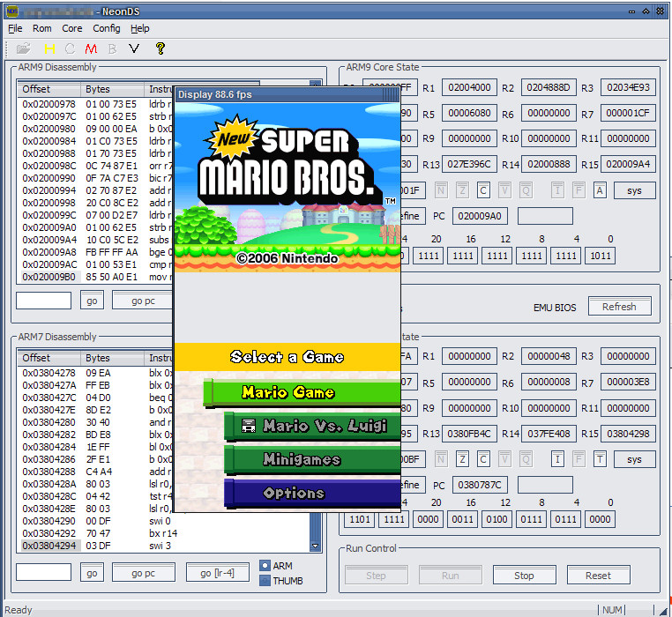Click the grayed B toolbar icon
The image size is (672, 617).
pyautogui.click(x=112, y=48)
